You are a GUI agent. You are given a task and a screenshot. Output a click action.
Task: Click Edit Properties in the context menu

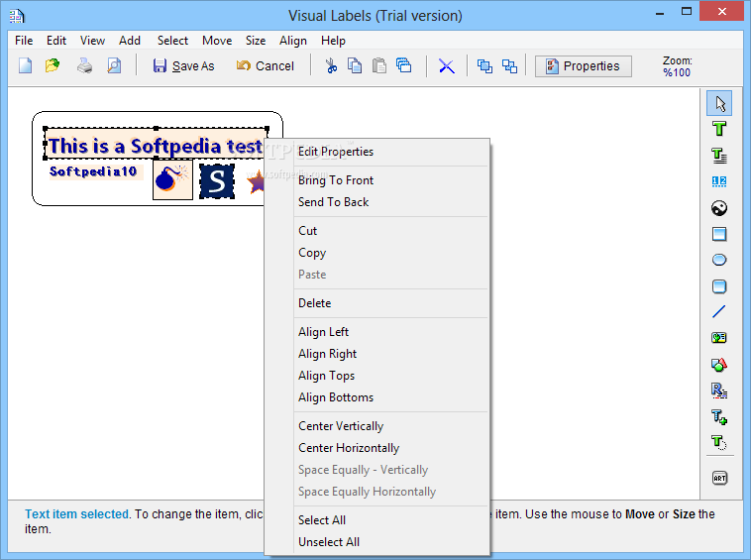[336, 152]
